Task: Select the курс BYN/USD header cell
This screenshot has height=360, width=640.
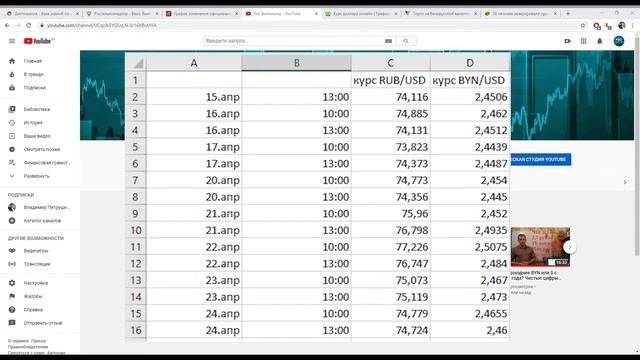Action: pos(470,80)
